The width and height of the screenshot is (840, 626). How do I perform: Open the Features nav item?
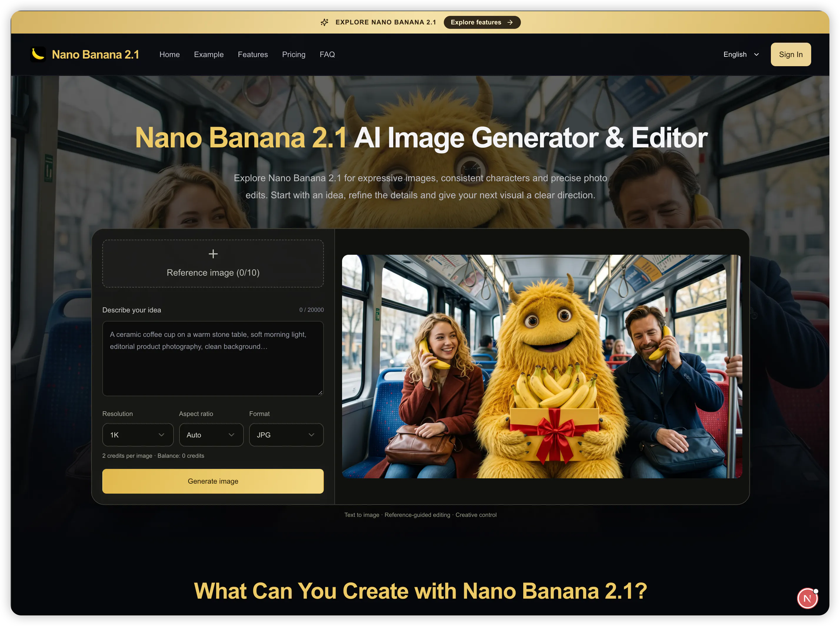point(253,54)
